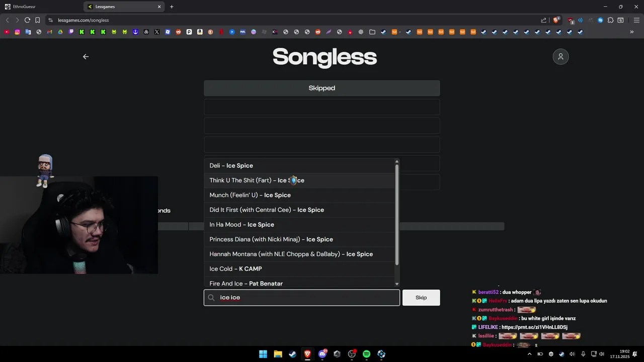Select Munch (Feelin' U) suggestion
This screenshot has height=362, width=644.
point(299,195)
